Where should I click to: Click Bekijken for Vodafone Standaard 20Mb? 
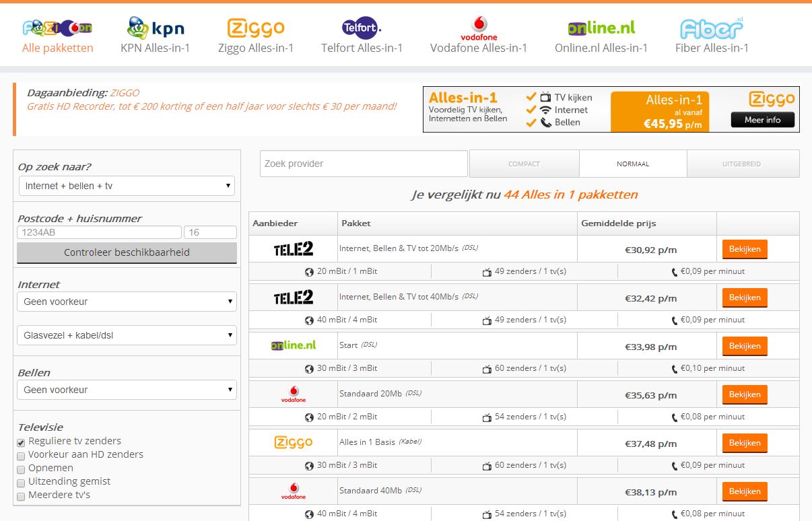click(745, 394)
